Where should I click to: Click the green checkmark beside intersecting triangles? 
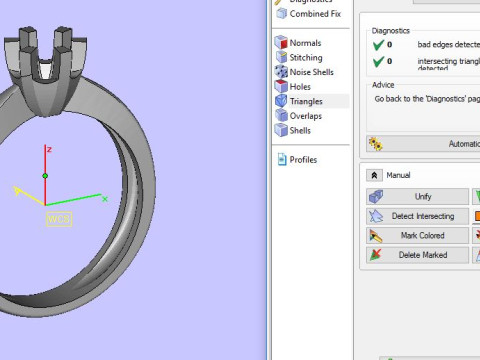378,61
